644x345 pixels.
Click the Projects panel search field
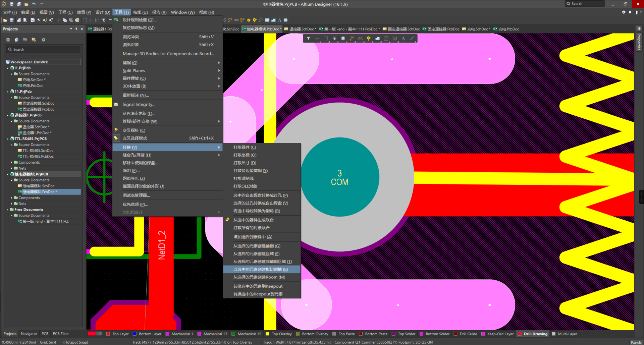point(44,50)
